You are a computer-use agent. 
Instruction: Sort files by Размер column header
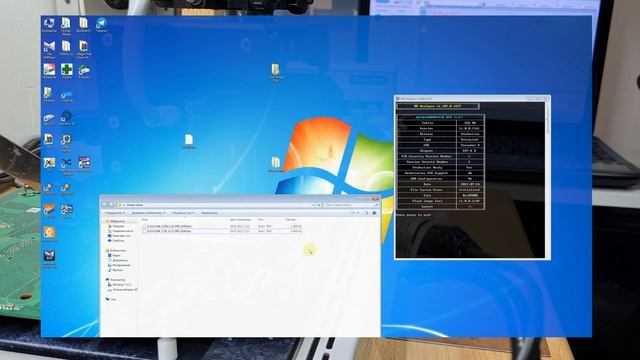click(292, 220)
